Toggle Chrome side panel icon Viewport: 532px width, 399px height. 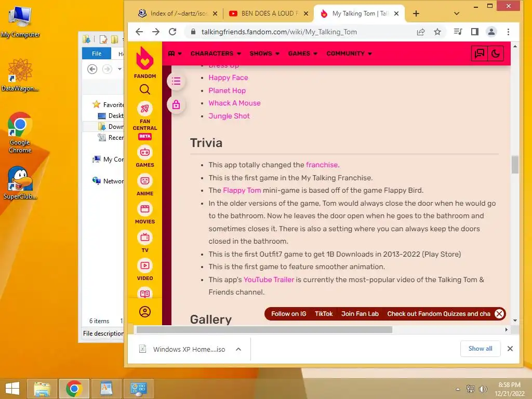(x=475, y=32)
